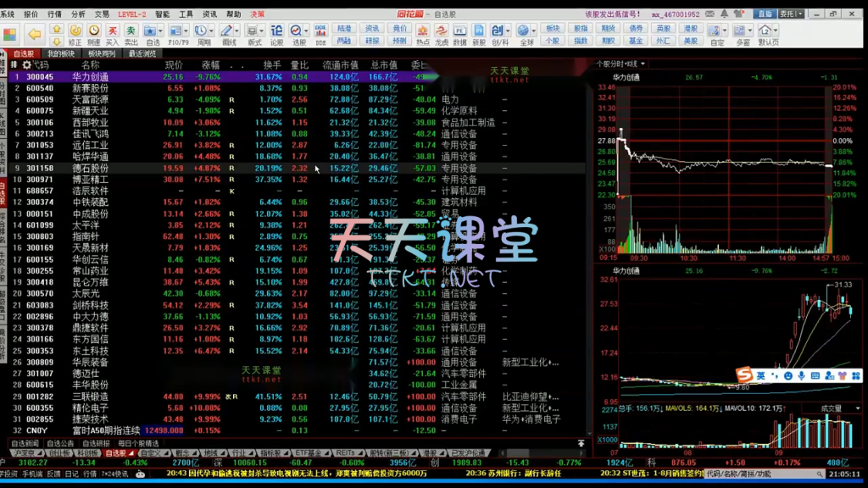Click the 卖出 (sell) toolbar icon
This screenshot has width=868, height=488.
131,34
